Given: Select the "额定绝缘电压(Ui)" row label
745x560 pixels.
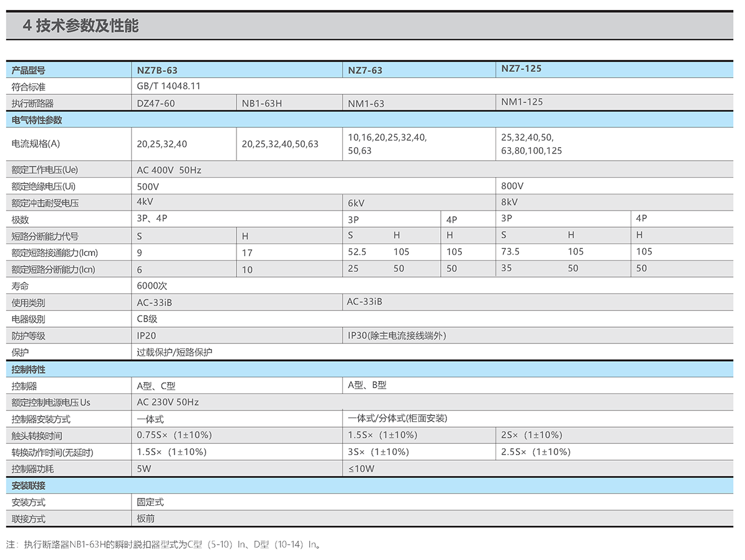Looking at the screenshot, I should tap(43, 186).
